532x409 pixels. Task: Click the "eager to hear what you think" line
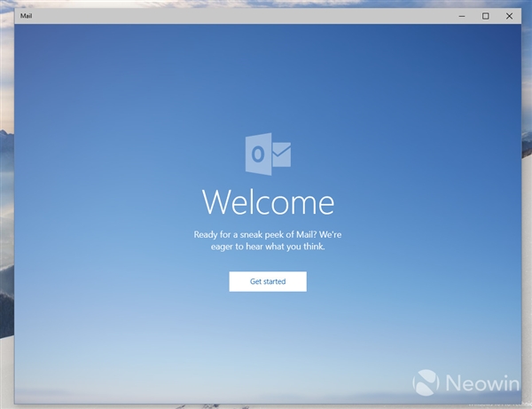point(268,248)
